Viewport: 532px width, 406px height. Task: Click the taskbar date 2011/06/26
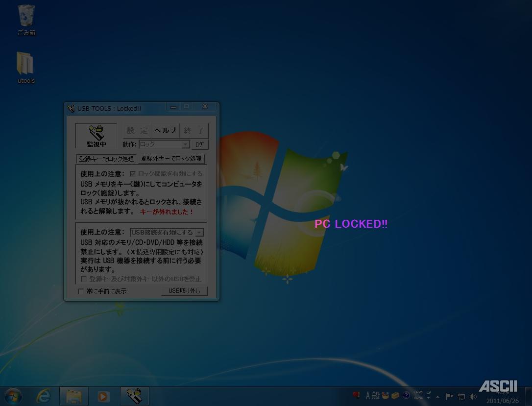(503, 401)
